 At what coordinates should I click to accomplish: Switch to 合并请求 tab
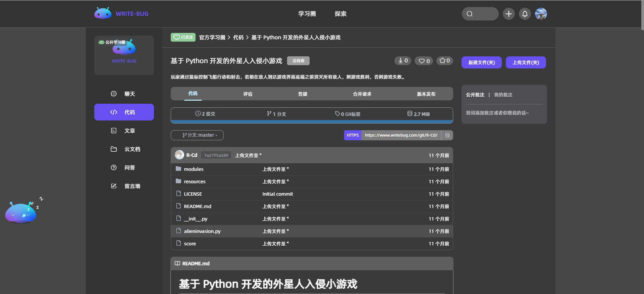362,94
